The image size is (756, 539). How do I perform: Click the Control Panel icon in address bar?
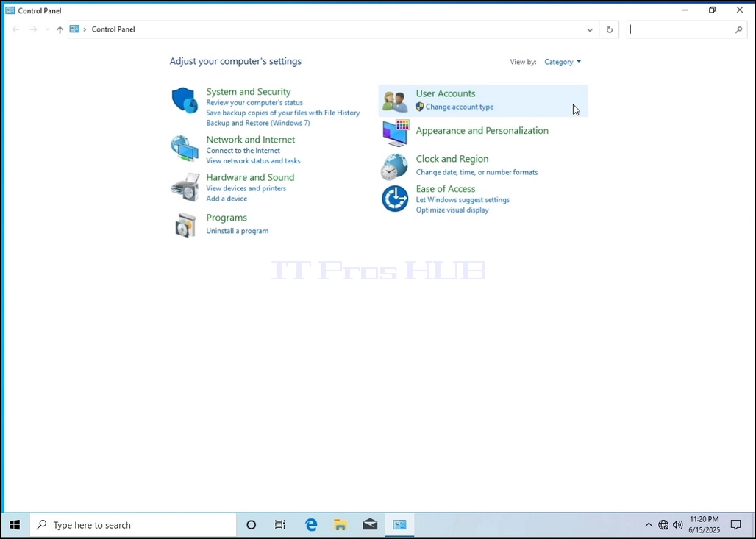[74, 29]
